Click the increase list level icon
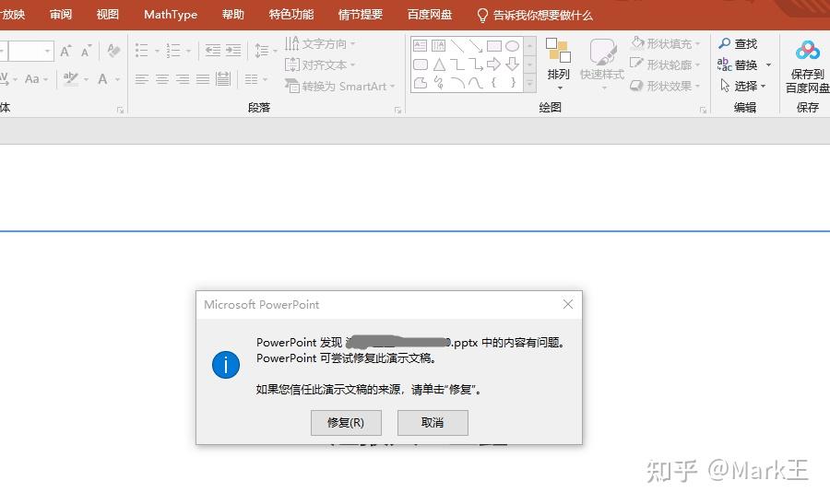830x504 pixels. click(233, 51)
